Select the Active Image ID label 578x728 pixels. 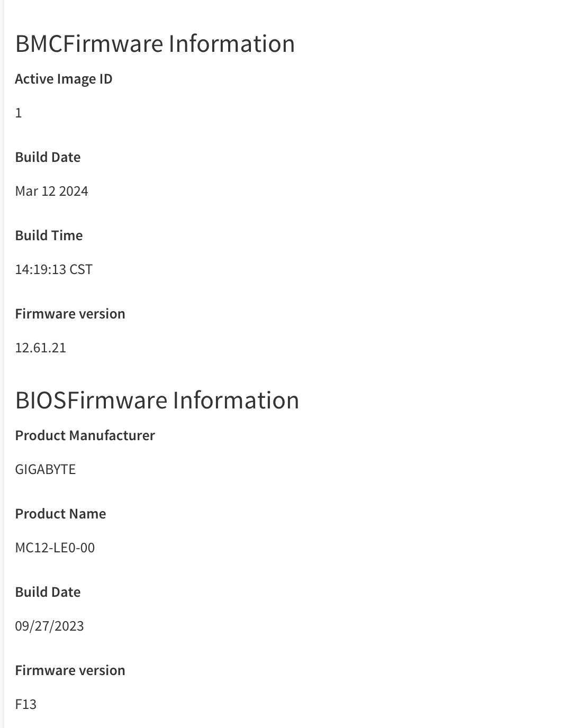coord(64,79)
